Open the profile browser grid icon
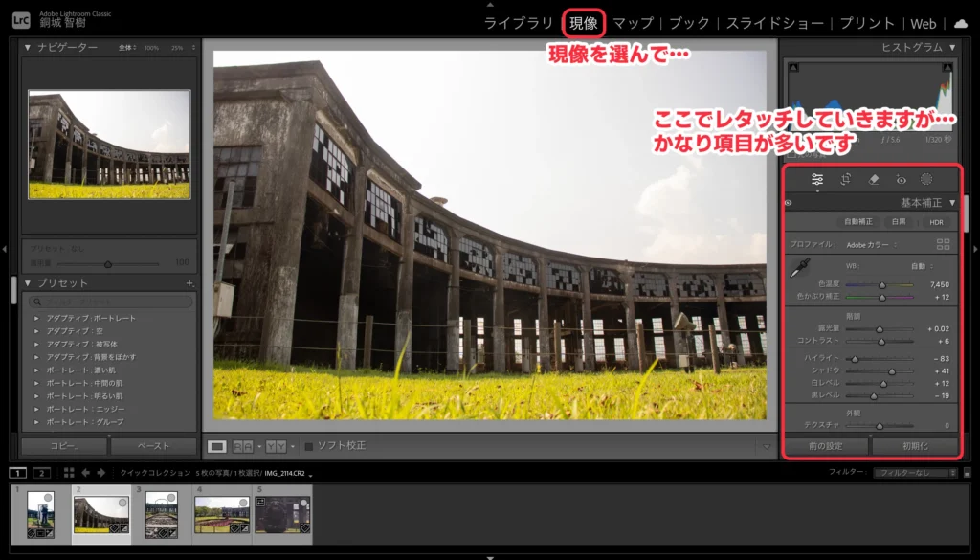Screen dimensions: 980x560 click(944, 245)
